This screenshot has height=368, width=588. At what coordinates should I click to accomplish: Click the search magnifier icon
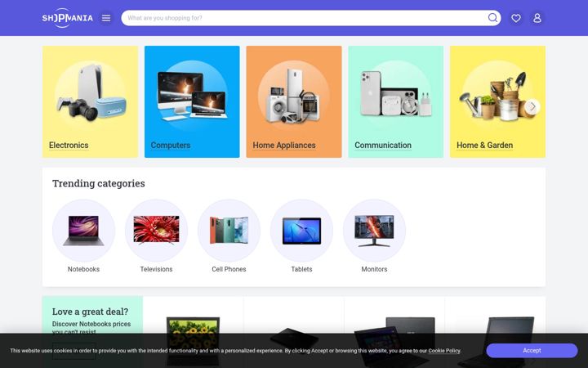click(492, 18)
